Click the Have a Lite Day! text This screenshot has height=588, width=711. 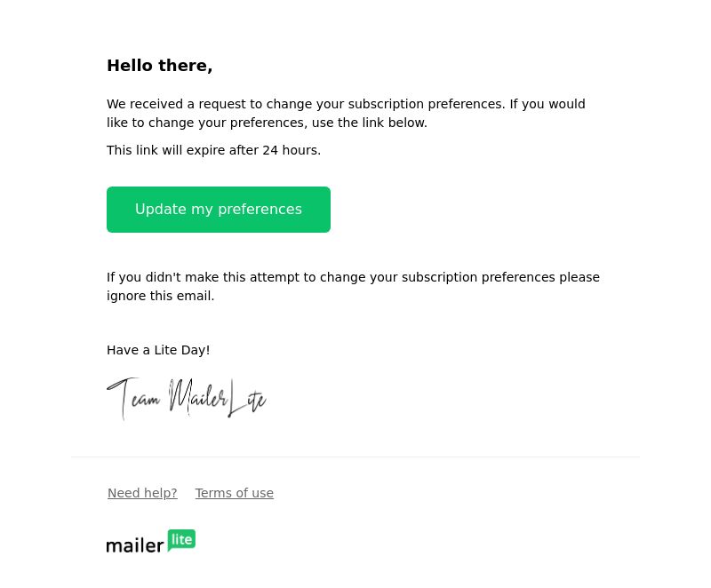tap(158, 350)
